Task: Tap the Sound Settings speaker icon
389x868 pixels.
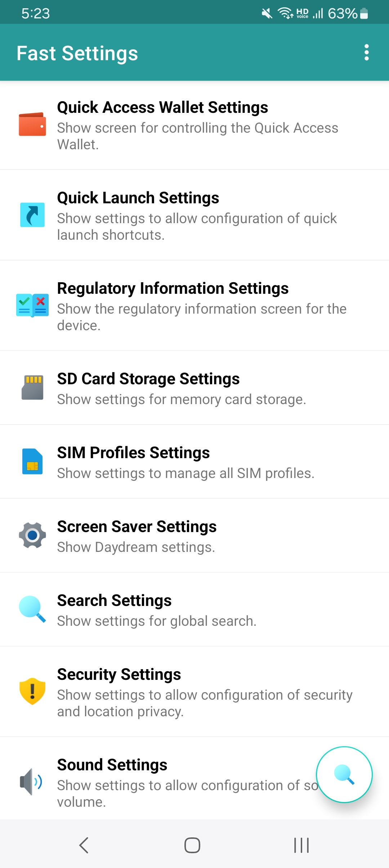Action: click(x=32, y=781)
